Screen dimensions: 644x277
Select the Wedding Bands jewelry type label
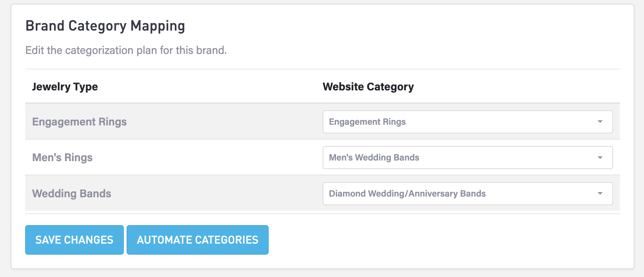72,193
